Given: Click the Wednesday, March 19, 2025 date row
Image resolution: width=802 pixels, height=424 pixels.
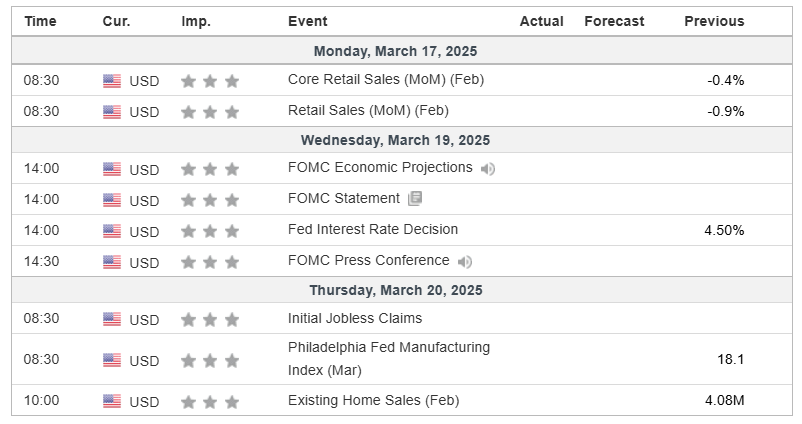Looking at the screenshot, I should tap(402, 140).
